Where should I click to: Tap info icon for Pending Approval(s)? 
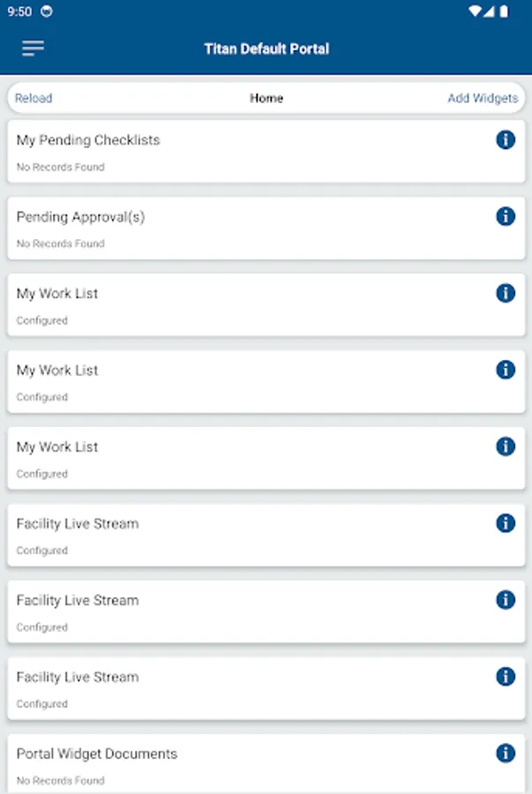coord(506,216)
